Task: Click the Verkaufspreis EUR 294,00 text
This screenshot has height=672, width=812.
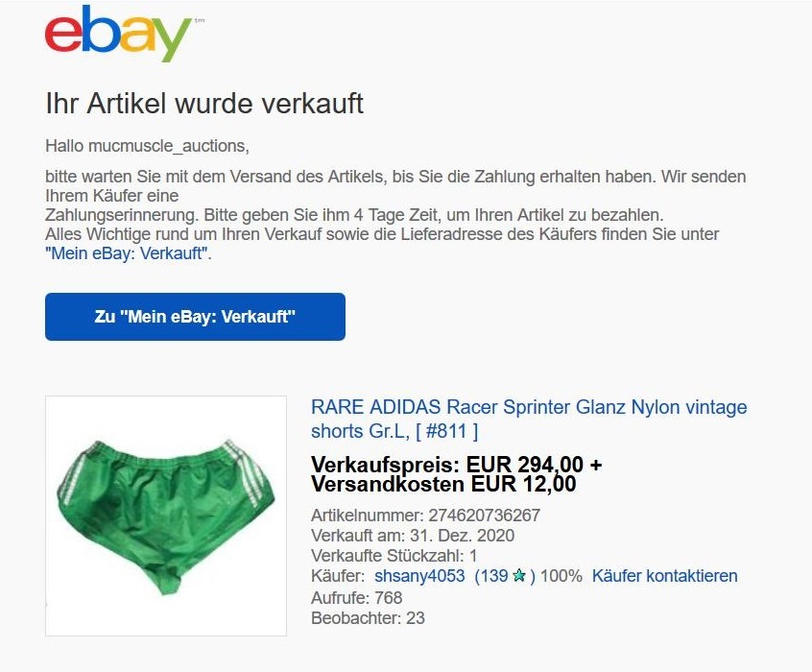Action: click(456, 465)
